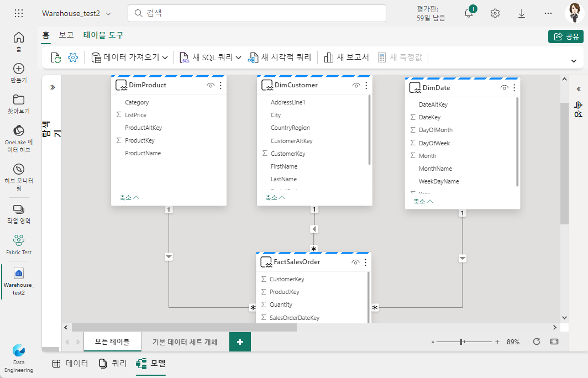Click the download icon in top bar
The image size is (588, 378).
(x=522, y=13)
